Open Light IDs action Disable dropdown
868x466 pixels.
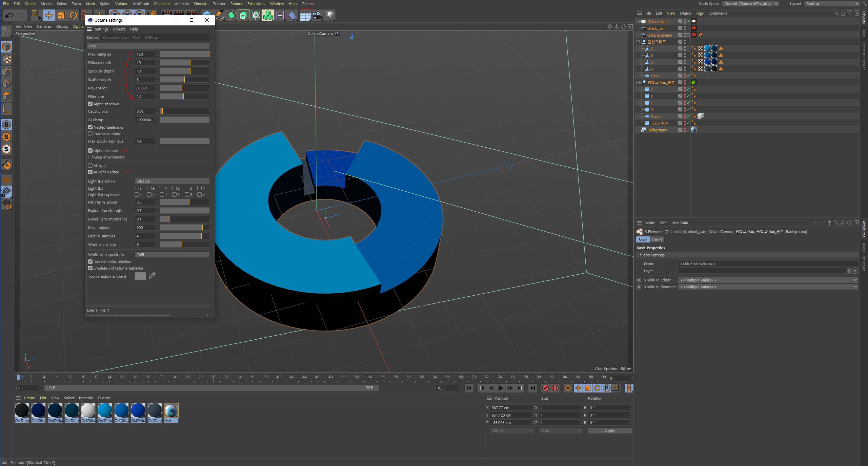172,181
